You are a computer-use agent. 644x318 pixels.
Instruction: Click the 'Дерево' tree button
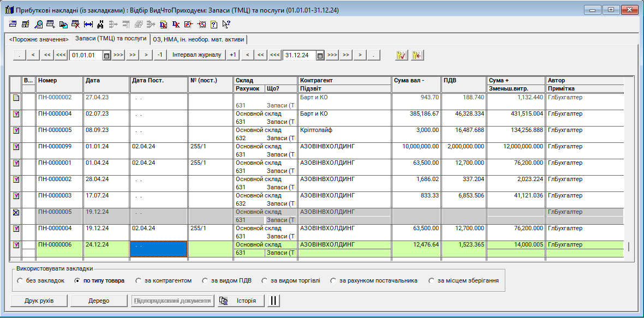pos(99,301)
